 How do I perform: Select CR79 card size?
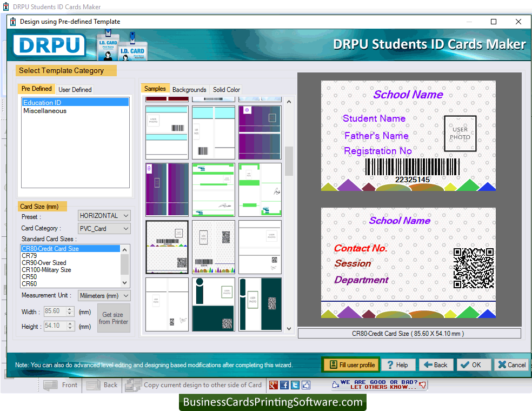(70, 256)
